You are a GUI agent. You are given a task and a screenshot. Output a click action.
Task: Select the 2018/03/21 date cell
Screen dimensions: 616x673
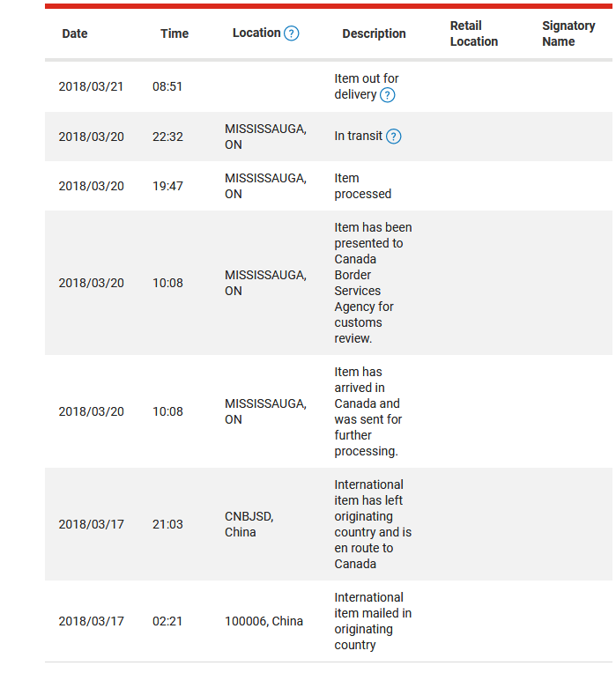pyautogui.click(x=91, y=86)
